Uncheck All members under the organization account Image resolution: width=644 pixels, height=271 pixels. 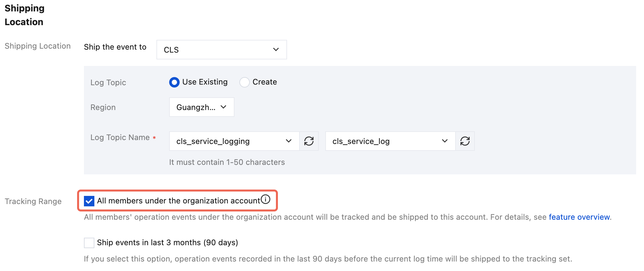pyautogui.click(x=89, y=201)
